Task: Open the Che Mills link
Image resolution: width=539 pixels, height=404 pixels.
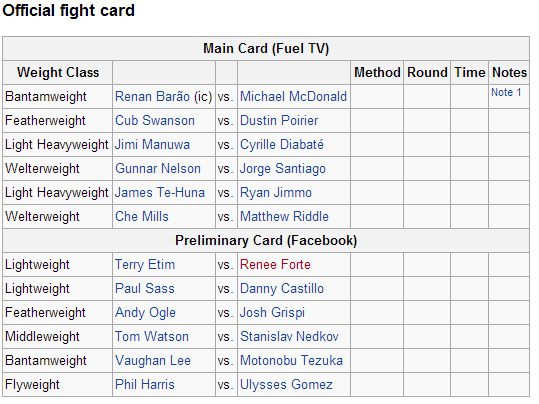Action: (142, 217)
